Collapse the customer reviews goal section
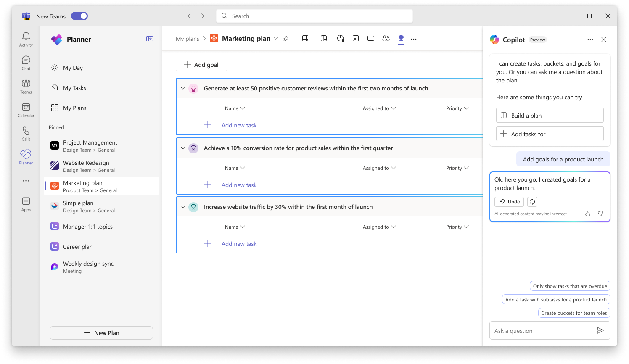The image size is (629, 364). [x=183, y=88]
